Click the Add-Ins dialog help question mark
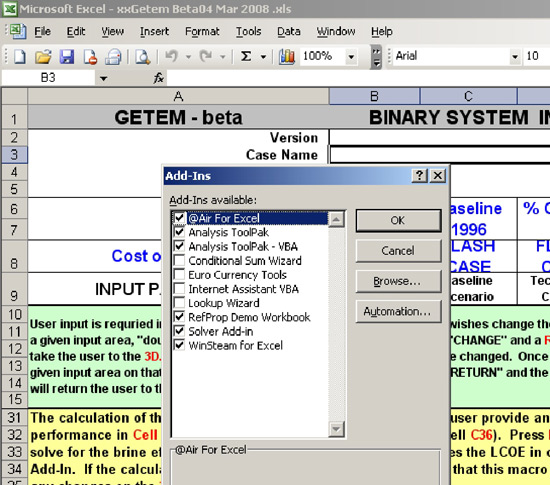The height and width of the screenshot is (485, 550). [x=420, y=175]
